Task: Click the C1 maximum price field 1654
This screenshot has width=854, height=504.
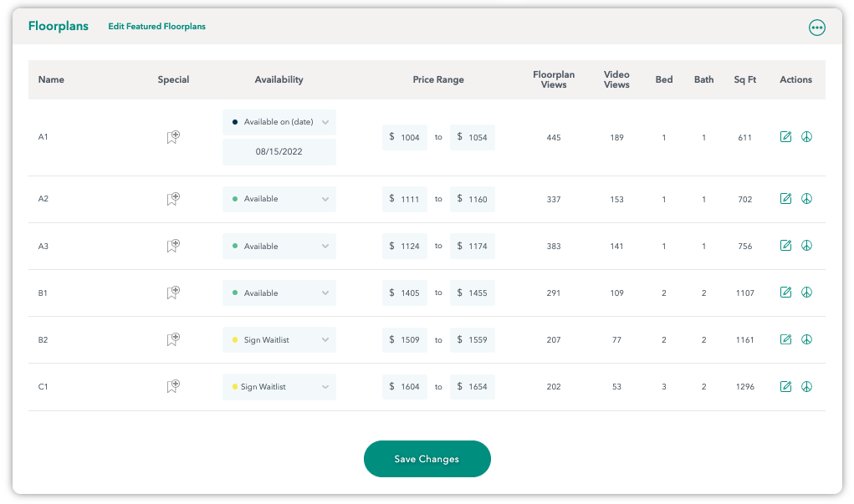Action: (473, 386)
